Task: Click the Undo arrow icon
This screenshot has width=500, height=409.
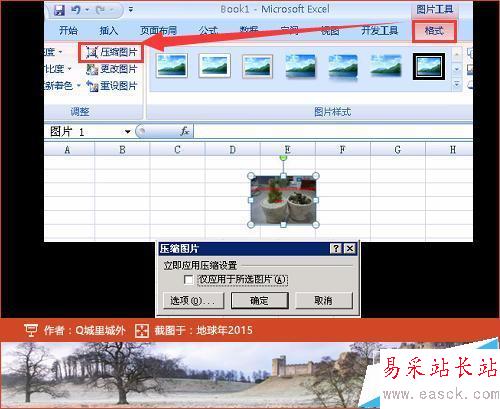Action: 76,10
